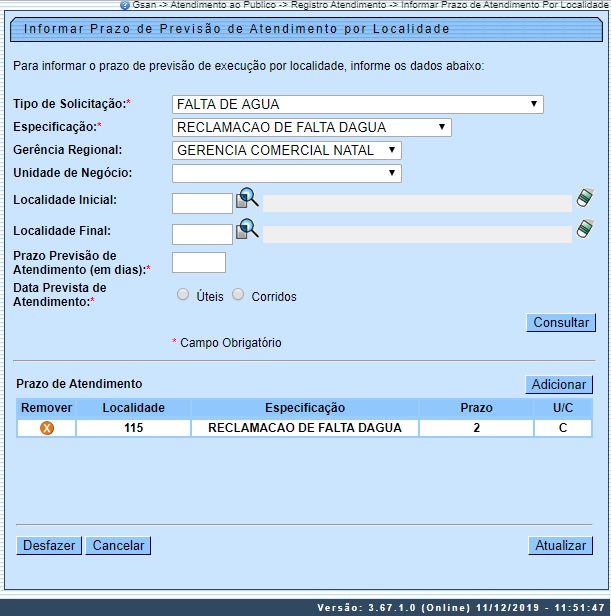Image resolution: width=611 pixels, height=616 pixels.
Task: Click the Consultar button
Action: (x=561, y=323)
